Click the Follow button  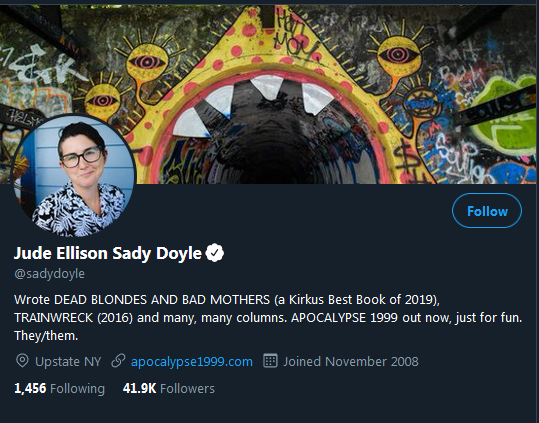point(487,211)
